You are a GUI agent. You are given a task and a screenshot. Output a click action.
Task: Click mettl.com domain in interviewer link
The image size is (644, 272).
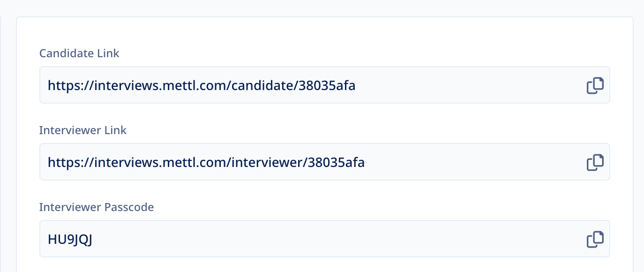tap(195, 163)
